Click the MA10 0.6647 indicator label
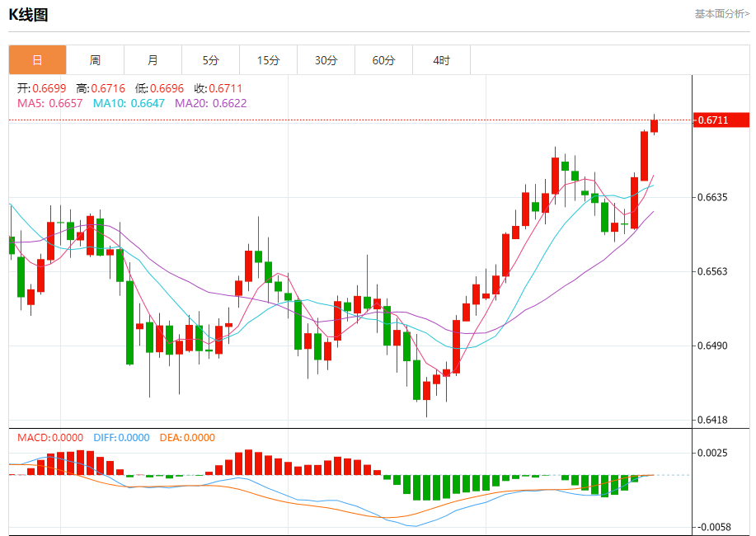Viewport: 756px width, 536px height. (129, 103)
